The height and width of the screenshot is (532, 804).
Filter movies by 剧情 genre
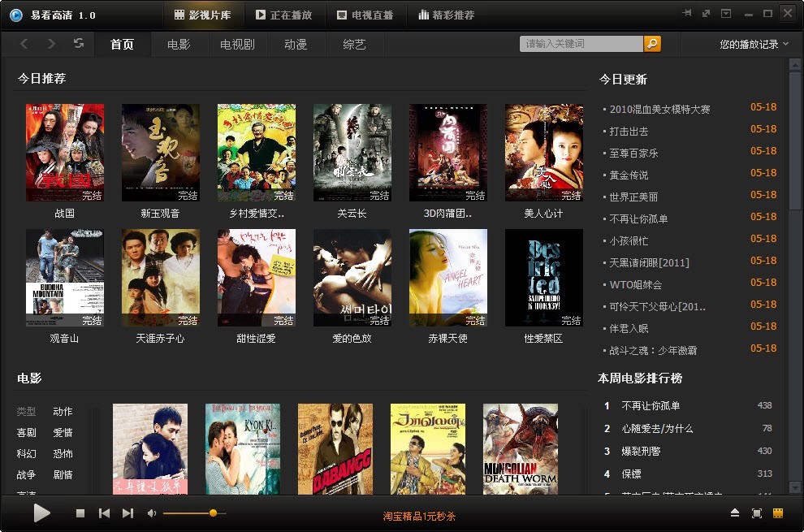point(63,474)
